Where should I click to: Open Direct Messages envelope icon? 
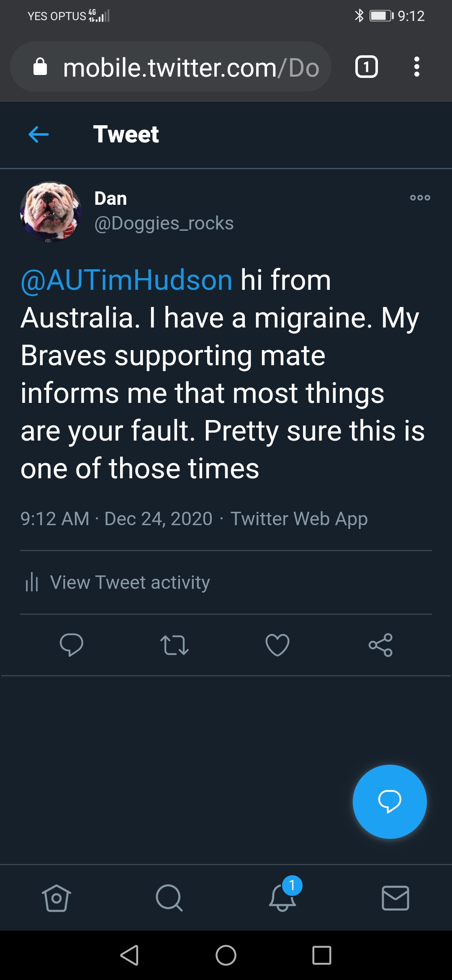[x=395, y=898]
